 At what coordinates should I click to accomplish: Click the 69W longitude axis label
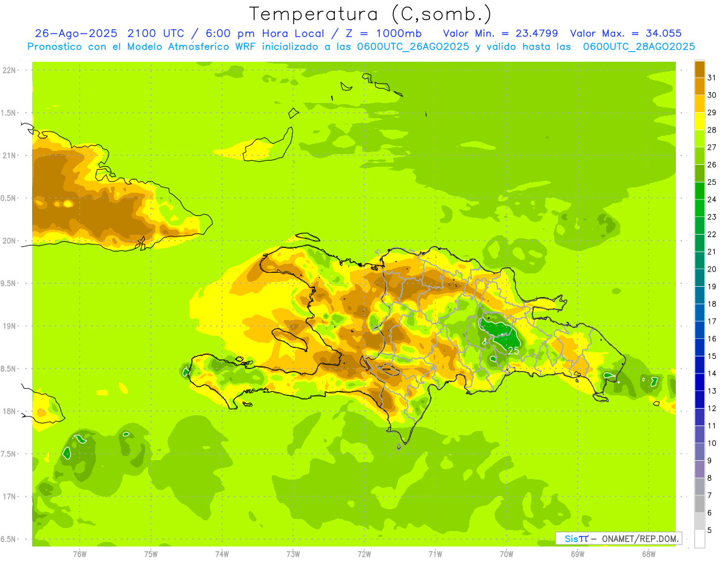(577, 554)
